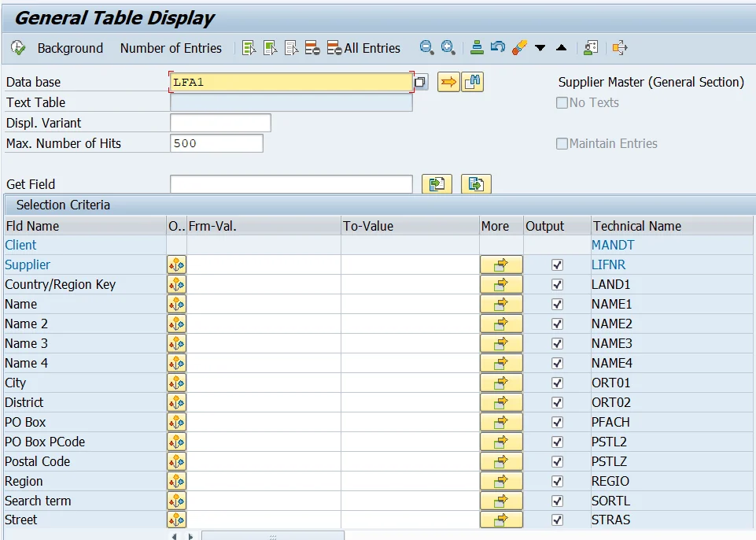
Task: Click the Get Field input box
Action: coord(291,184)
